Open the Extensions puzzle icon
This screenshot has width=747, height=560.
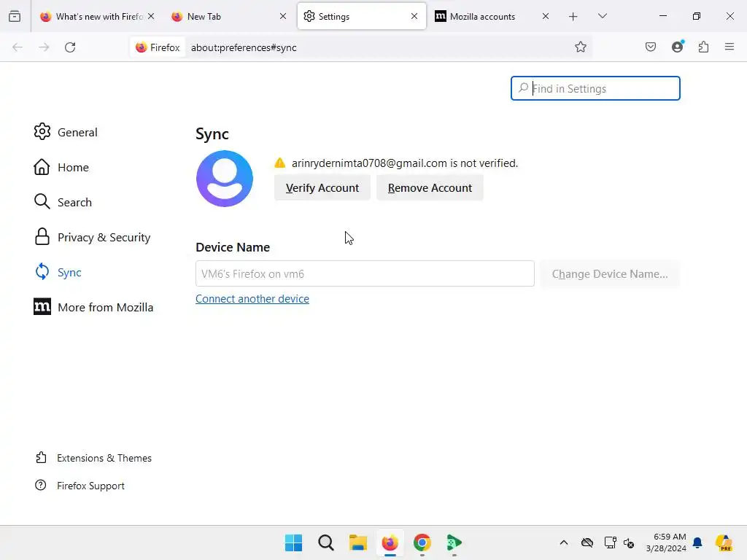[704, 47]
